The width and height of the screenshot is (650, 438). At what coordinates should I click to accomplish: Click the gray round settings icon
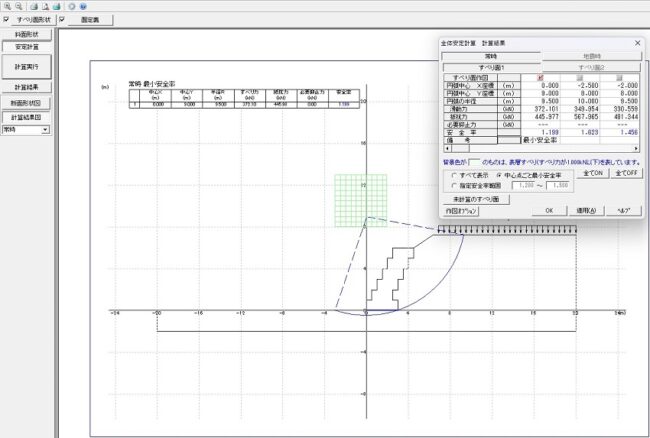72,6
